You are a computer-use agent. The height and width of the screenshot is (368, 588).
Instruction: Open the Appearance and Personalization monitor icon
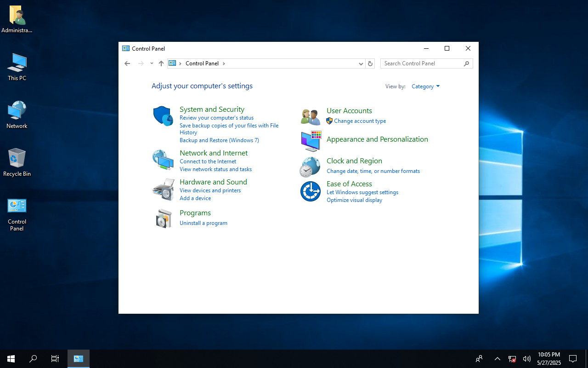311,141
